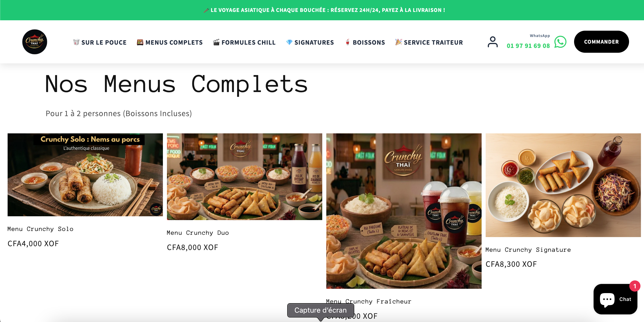This screenshot has width=644, height=322.
Task: Click the Commander button
Action: [x=601, y=42]
